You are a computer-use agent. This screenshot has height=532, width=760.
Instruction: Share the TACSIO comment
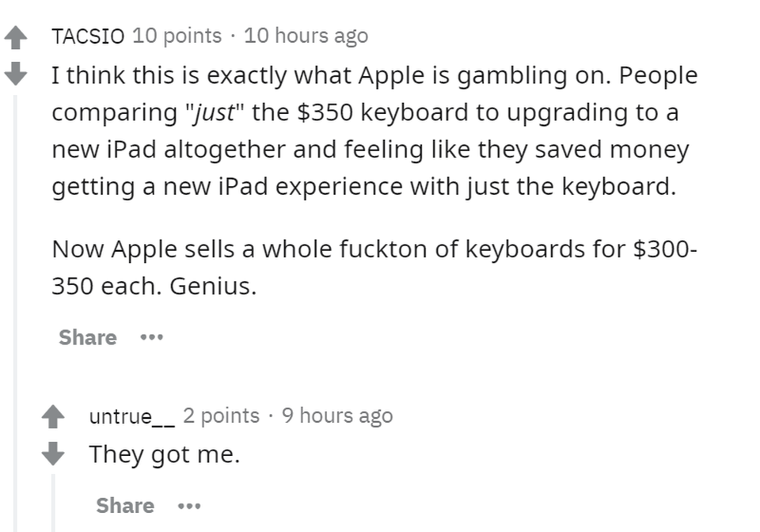tap(88, 337)
